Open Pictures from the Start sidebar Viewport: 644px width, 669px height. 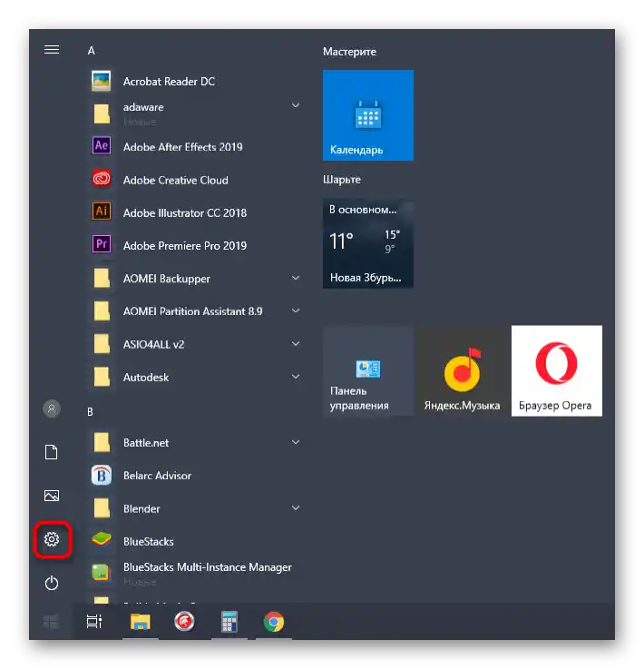[x=52, y=496]
